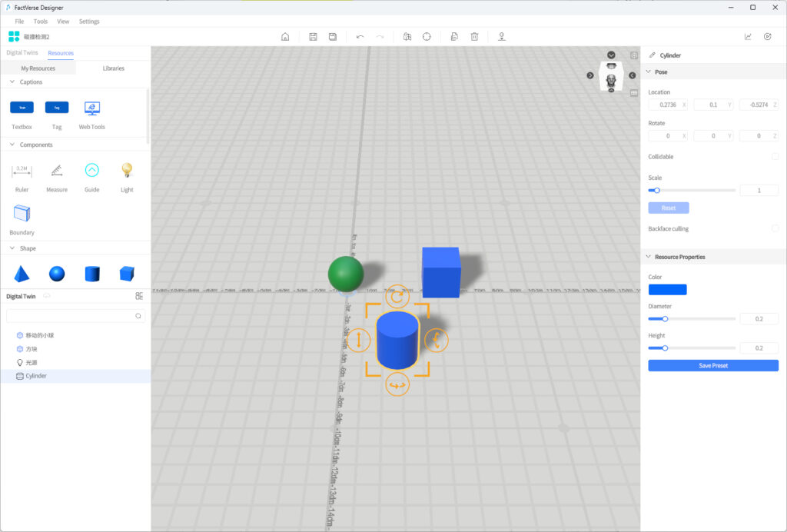Click the crosshair target icon in the toolbar
Screen dimensions: 787x532
(x=427, y=37)
